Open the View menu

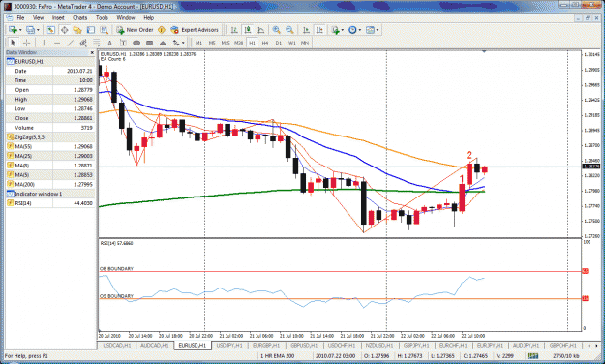point(38,17)
